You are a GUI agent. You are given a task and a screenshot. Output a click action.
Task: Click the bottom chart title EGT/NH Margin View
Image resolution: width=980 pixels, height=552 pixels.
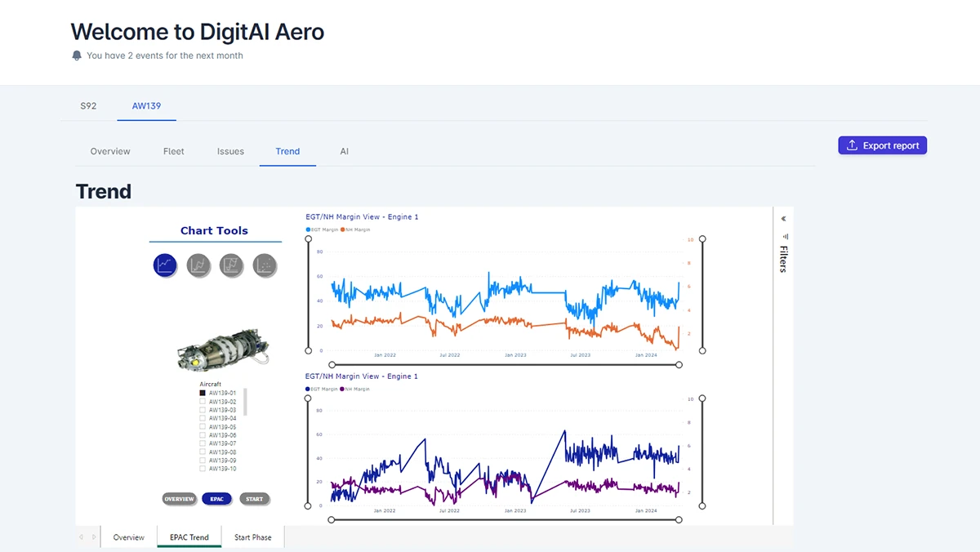point(362,376)
